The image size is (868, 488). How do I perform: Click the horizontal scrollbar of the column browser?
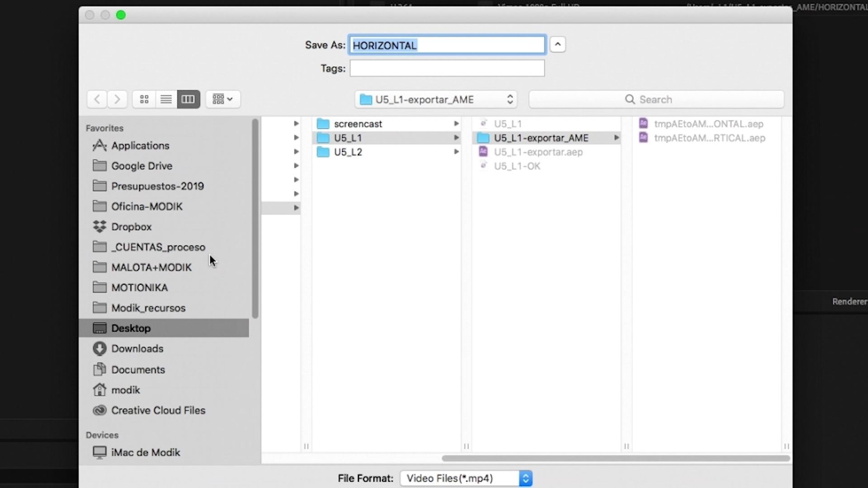click(x=616, y=458)
